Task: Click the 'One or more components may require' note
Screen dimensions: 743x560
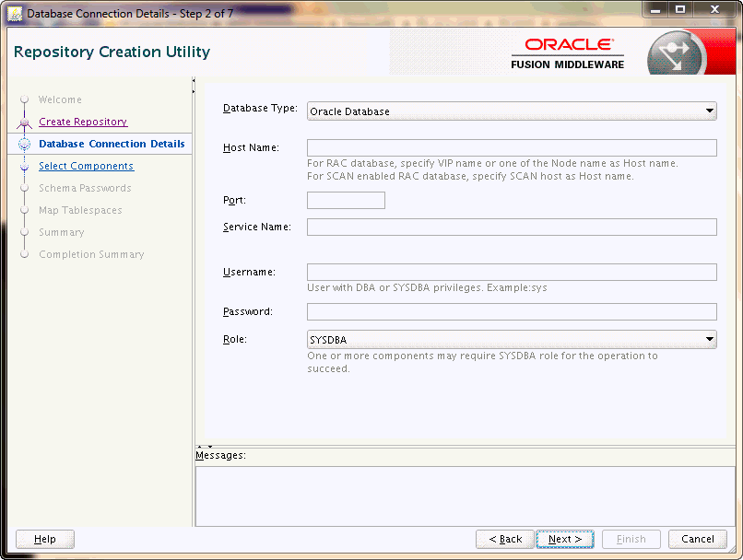Action: (x=482, y=362)
